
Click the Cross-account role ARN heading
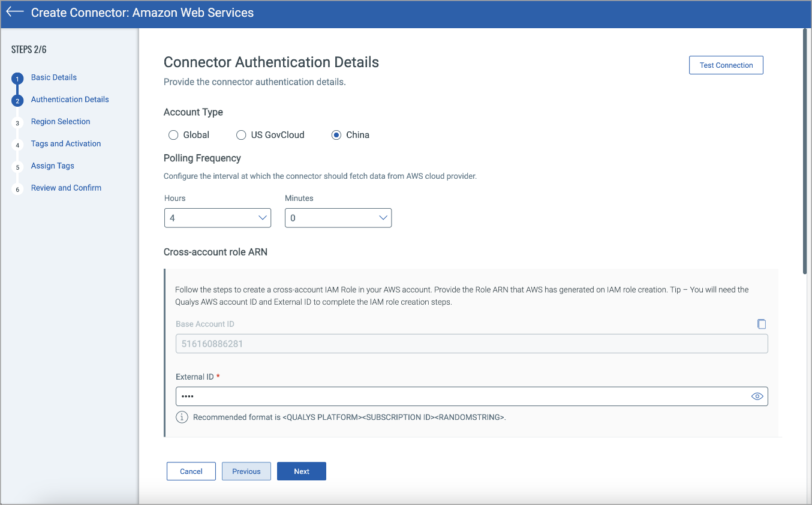(215, 252)
